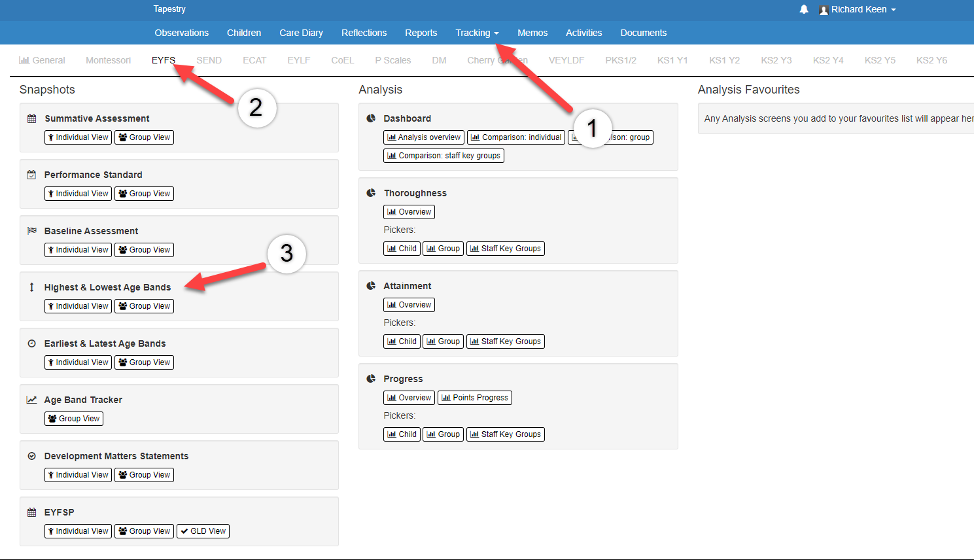
Task: Open the Attainment Group picker
Action: (443, 341)
